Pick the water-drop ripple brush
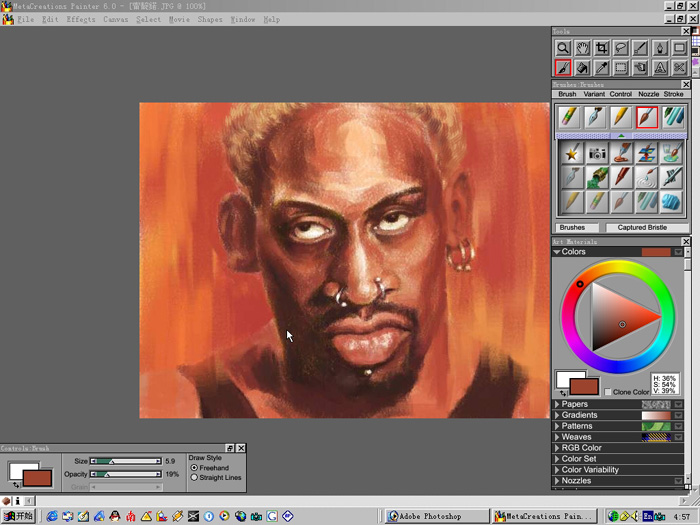Screen dimensions: 700x525 [647, 177]
